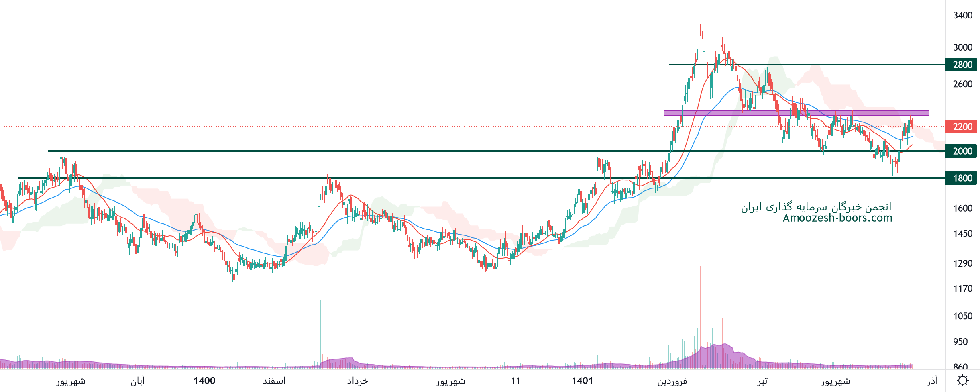
Task: Click the 1400 year label on time axis
Action: [204, 381]
